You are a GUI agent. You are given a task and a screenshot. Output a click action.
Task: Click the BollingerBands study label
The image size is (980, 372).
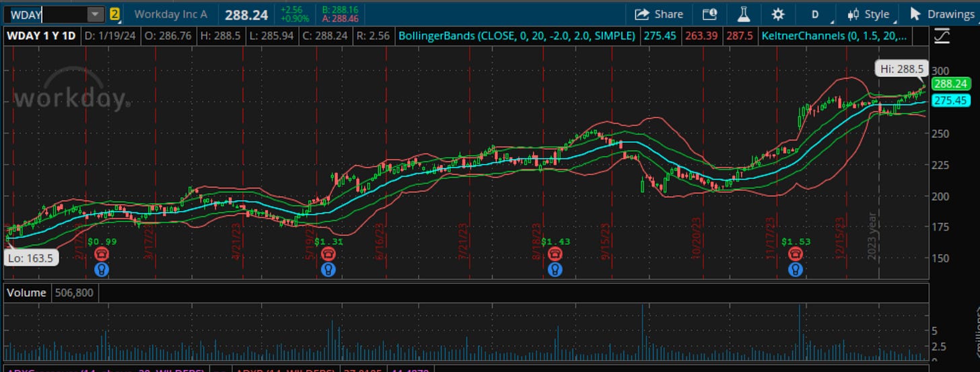tap(517, 35)
